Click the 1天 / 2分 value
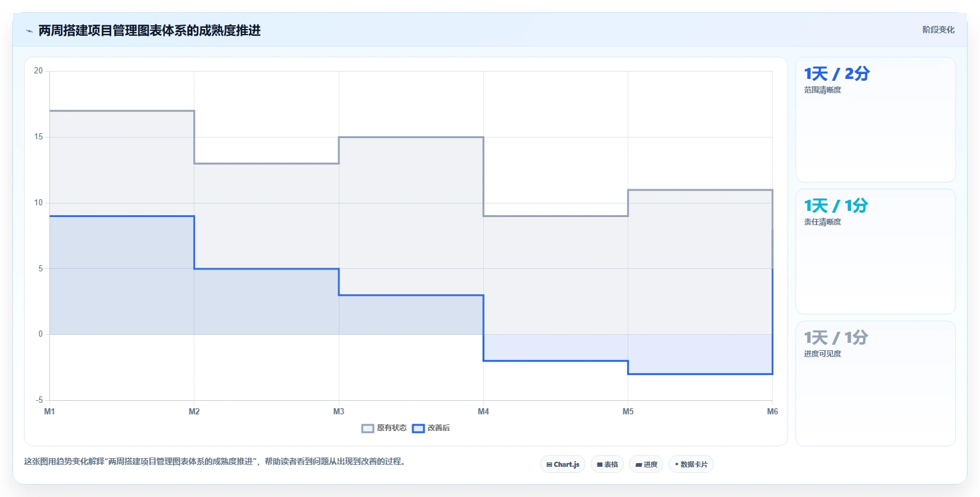Image resolution: width=980 pixels, height=497 pixels. tap(837, 74)
